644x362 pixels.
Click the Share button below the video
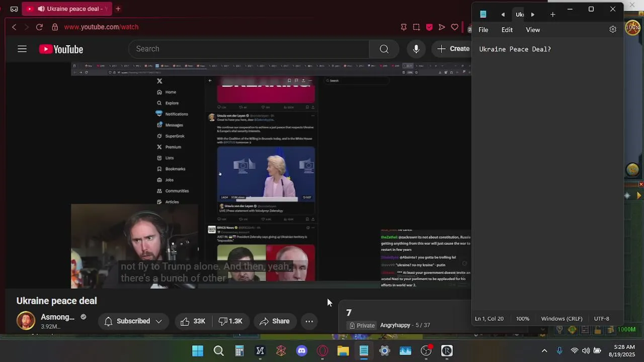click(275, 321)
